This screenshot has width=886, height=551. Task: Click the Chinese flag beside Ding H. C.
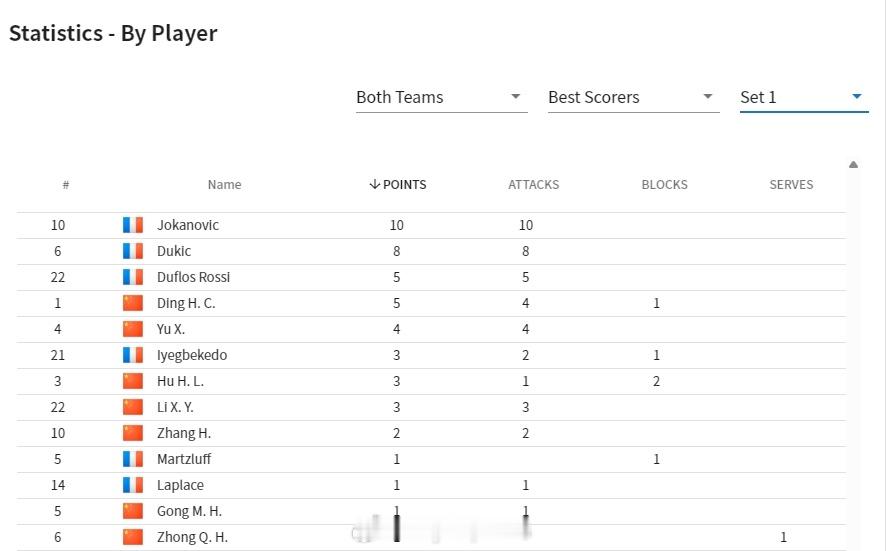pos(133,303)
